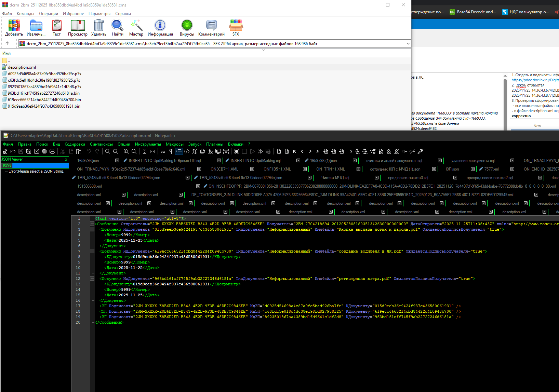Toggle the Show All Characters pilcrow button
The height and width of the screenshot is (392, 559).
click(171, 151)
